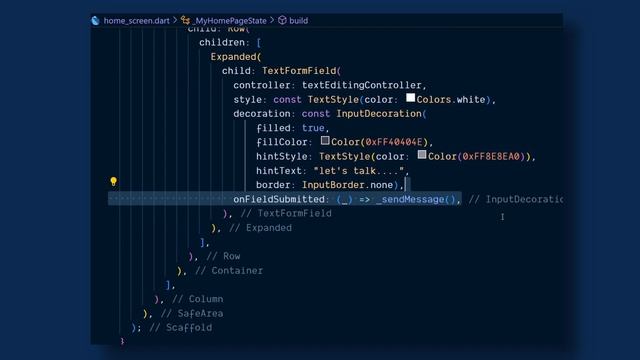
Task: Click the class icon before _MyHomePageState
Action: [185, 20]
